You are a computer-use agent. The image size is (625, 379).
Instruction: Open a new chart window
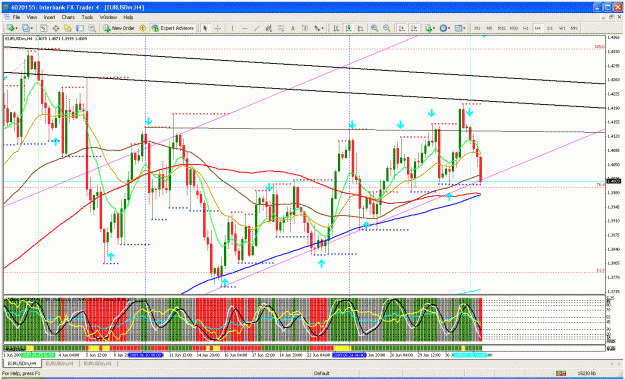[x=10, y=28]
